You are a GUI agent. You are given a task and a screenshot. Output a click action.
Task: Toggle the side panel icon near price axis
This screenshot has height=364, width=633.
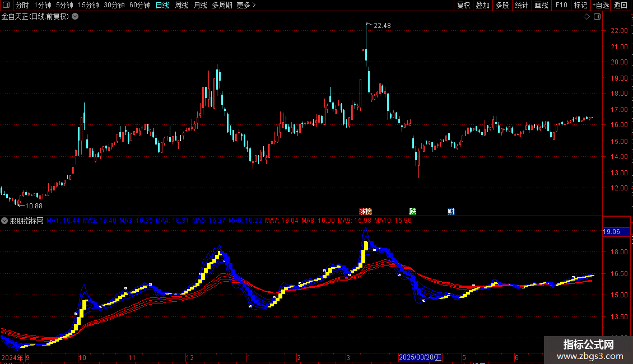(597, 17)
